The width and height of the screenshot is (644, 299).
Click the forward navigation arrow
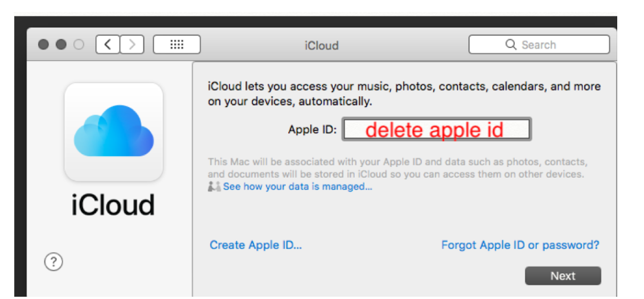tap(132, 44)
